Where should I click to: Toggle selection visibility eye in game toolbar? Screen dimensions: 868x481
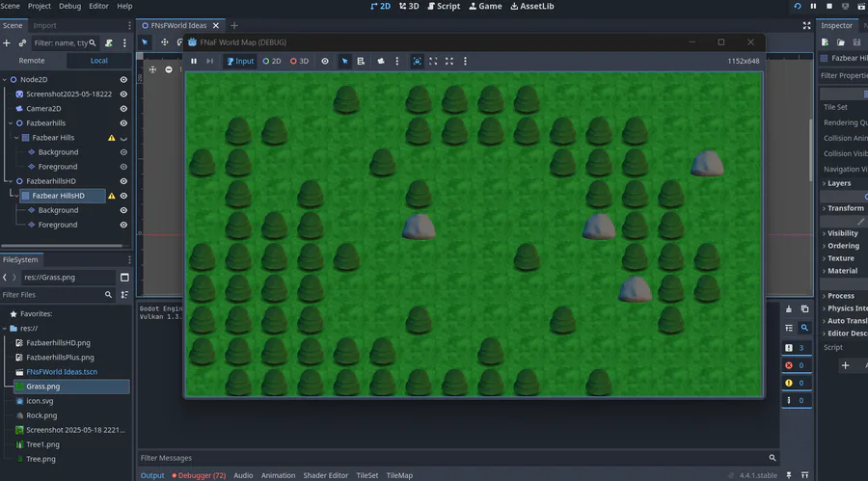pyautogui.click(x=325, y=61)
